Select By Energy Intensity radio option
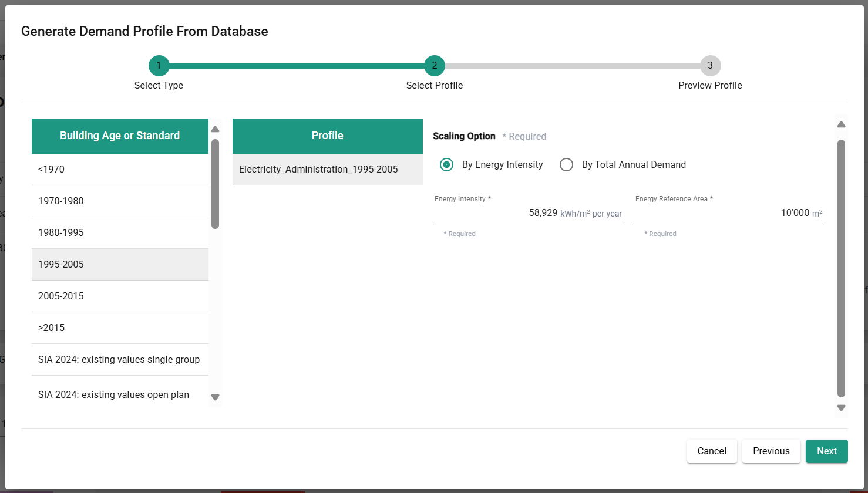 [x=447, y=165]
